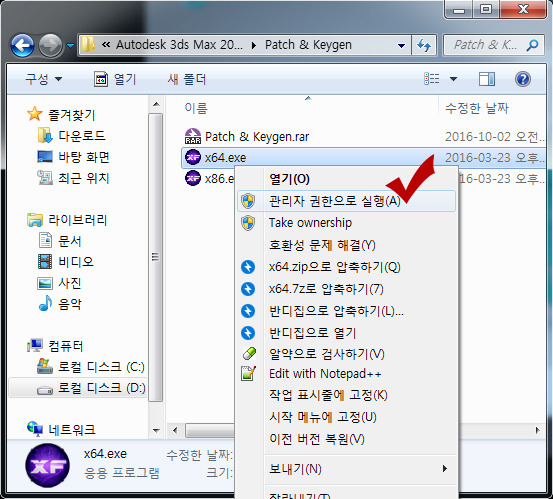The width and height of the screenshot is (553, 499).
Task: Click the XF icon of x64.exe
Action: click(x=193, y=157)
